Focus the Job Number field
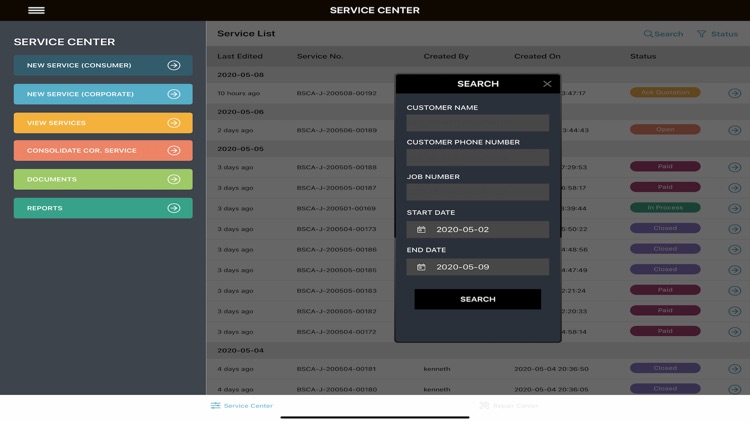This screenshot has width=750, height=422. (477, 192)
